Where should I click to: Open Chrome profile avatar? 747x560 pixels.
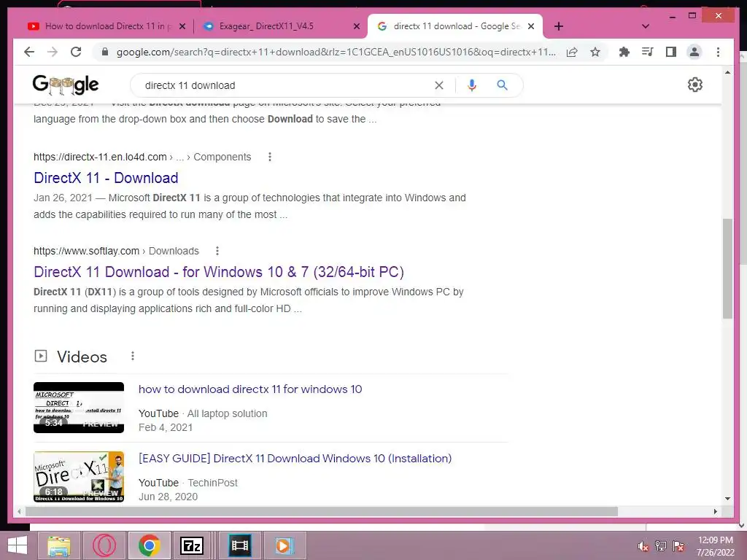tap(694, 52)
